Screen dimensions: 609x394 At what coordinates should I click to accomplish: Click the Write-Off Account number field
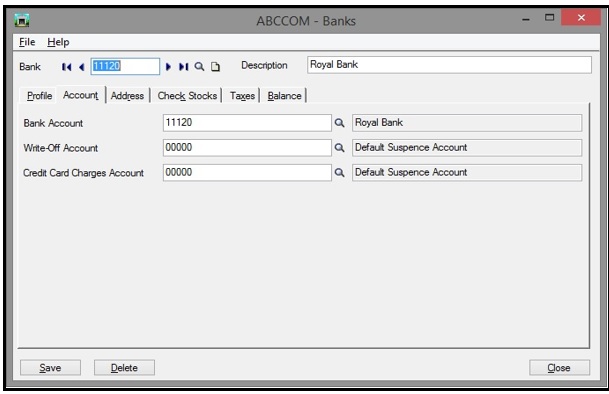[247, 148]
